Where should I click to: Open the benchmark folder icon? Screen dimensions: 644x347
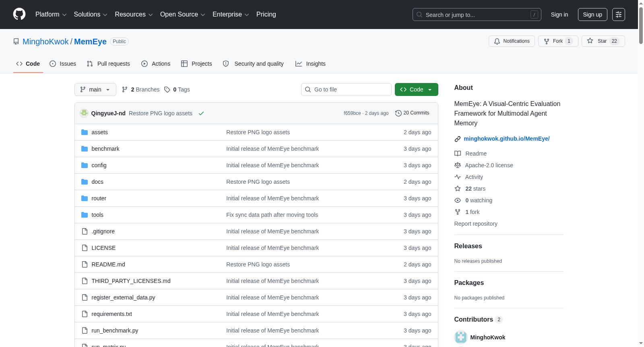[x=85, y=149]
